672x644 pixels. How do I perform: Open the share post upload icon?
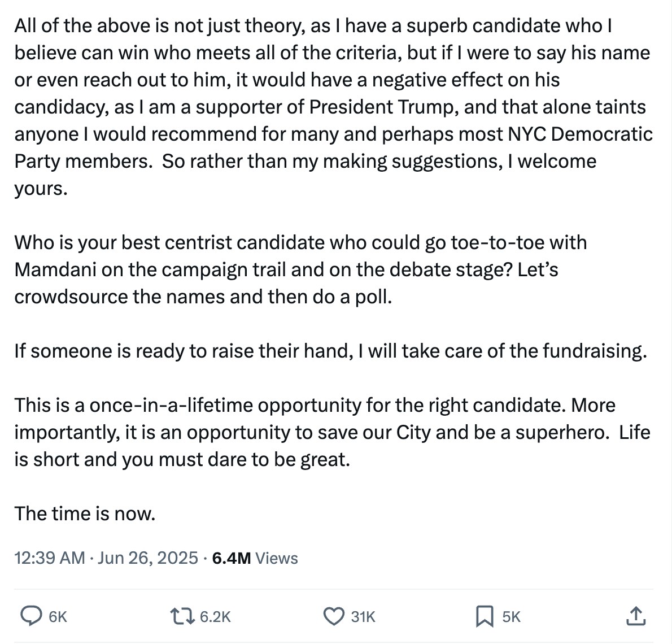point(636,616)
